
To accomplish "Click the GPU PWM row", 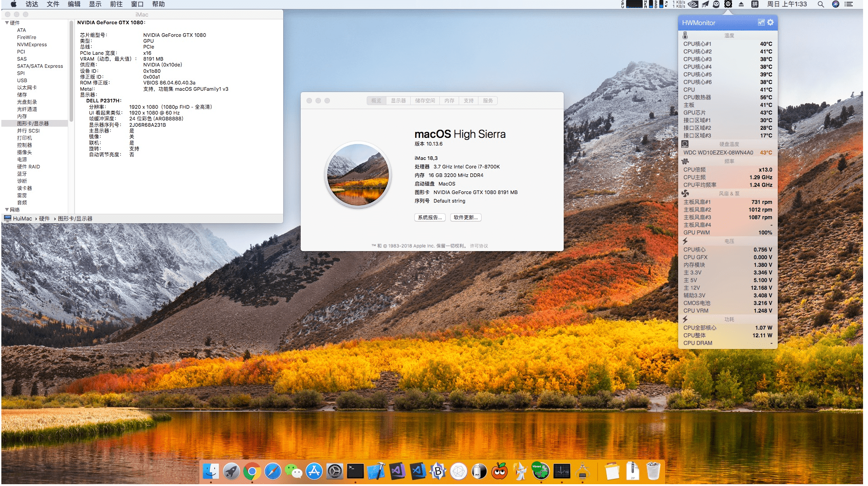I will pyautogui.click(x=728, y=233).
